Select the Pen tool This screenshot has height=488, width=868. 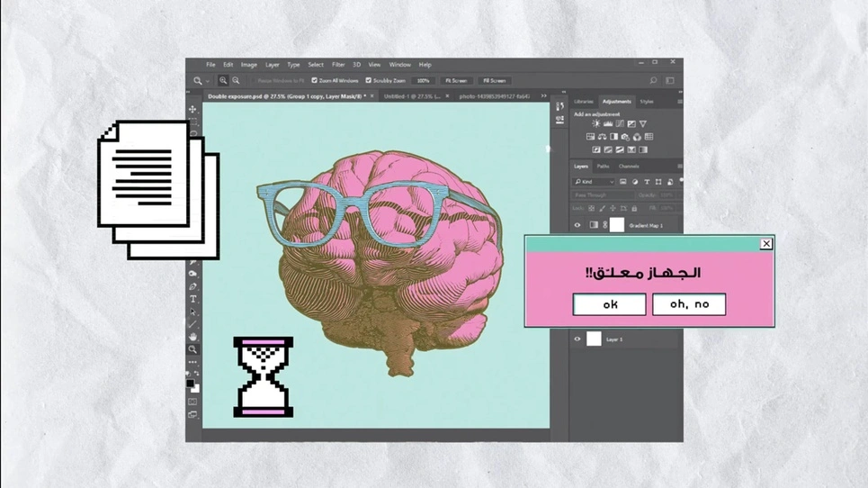pos(192,286)
